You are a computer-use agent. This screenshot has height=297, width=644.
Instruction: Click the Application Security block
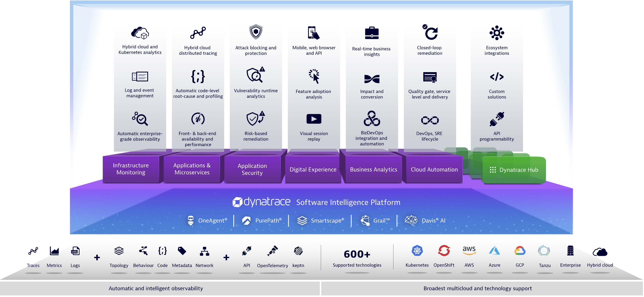pos(252,169)
